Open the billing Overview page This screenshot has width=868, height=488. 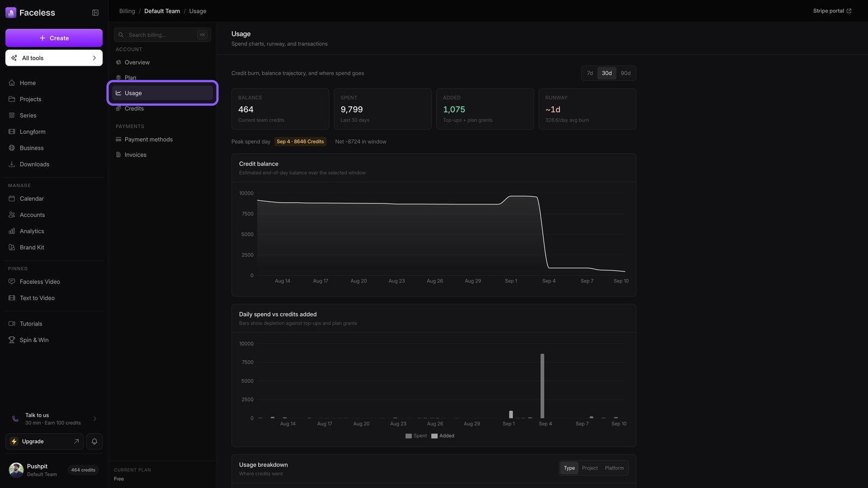(162, 62)
